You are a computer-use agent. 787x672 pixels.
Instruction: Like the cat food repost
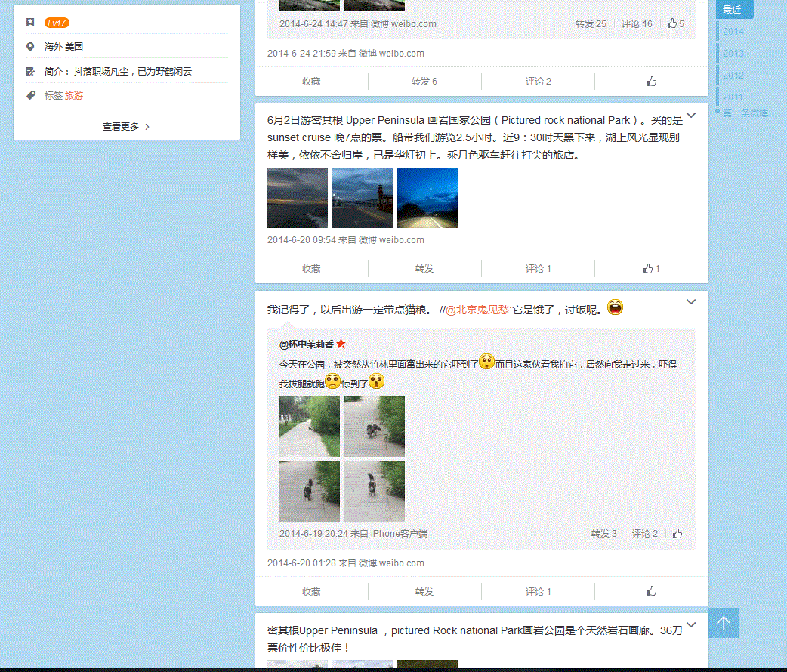click(x=651, y=592)
